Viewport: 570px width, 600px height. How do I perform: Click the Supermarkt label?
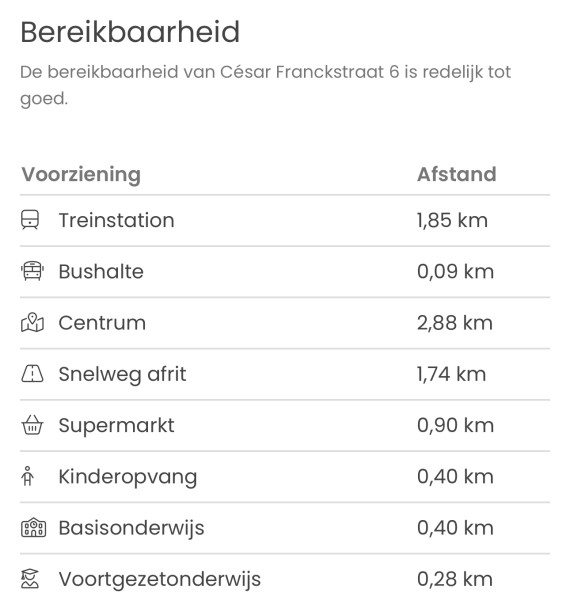pyautogui.click(x=116, y=426)
